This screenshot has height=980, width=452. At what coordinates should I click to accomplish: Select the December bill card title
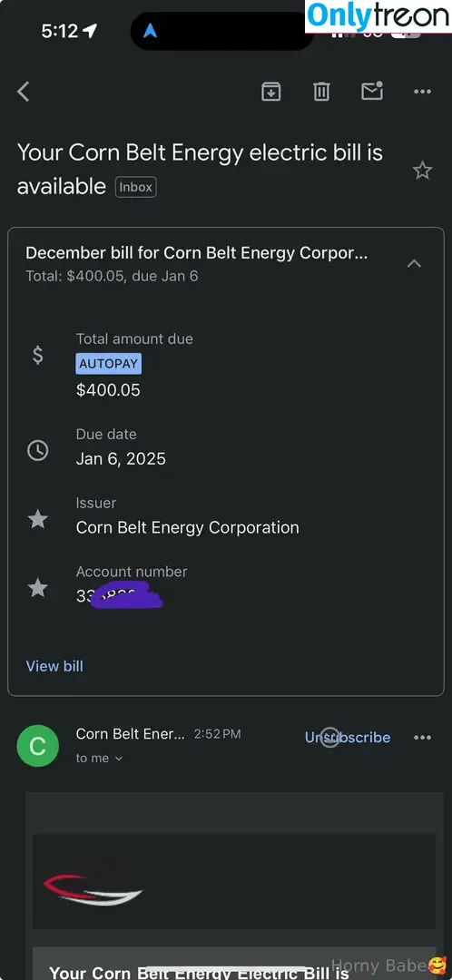pyautogui.click(x=196, y=253)
